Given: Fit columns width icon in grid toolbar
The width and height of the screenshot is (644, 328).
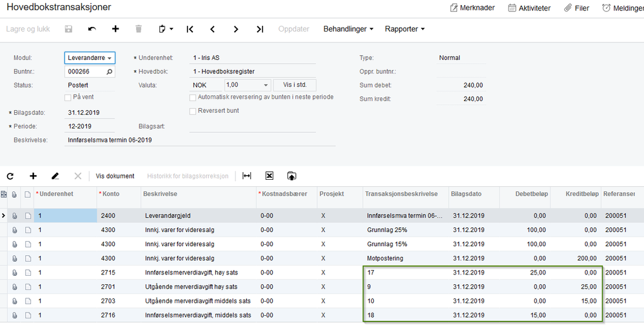Looking at the screenshot, I should [x=246, y=176].
